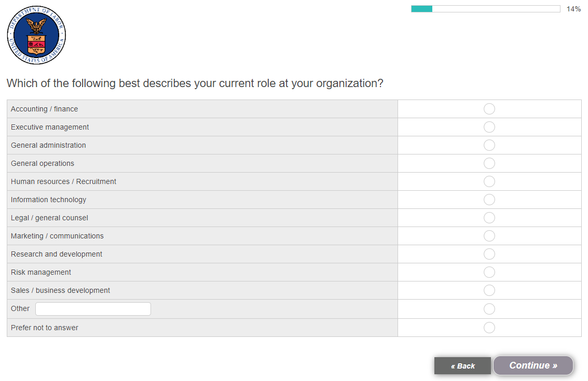The height and width of the screenshot is (381, 588).
Task: Select Sales / business development radio button
Action: [x=489, y=290]
